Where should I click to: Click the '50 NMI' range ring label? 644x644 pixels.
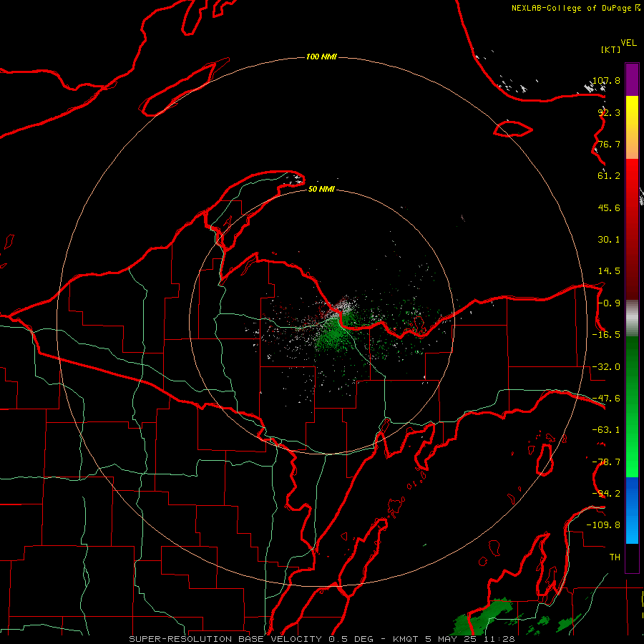321,189
